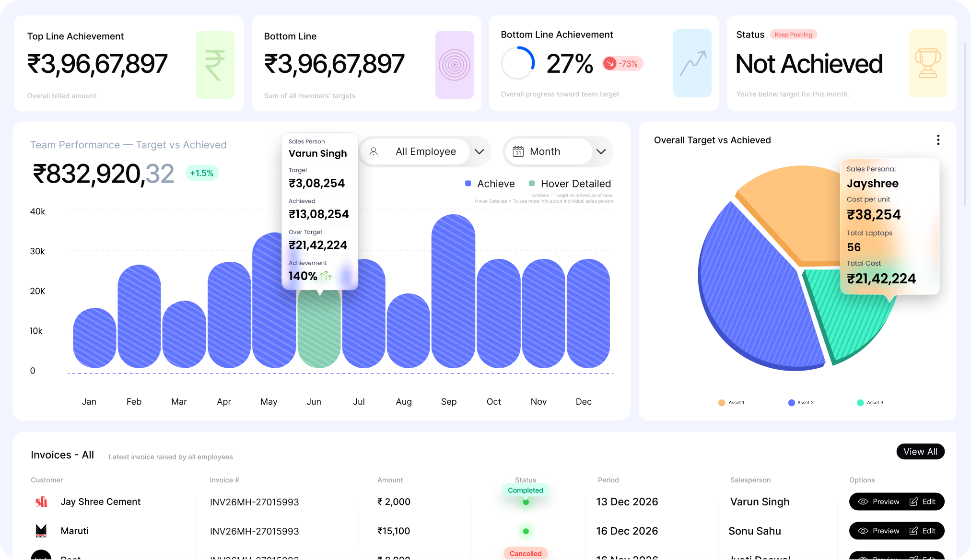
Task: Click the target bullseye icon in Bottom Line card
Action: (454, 65)
